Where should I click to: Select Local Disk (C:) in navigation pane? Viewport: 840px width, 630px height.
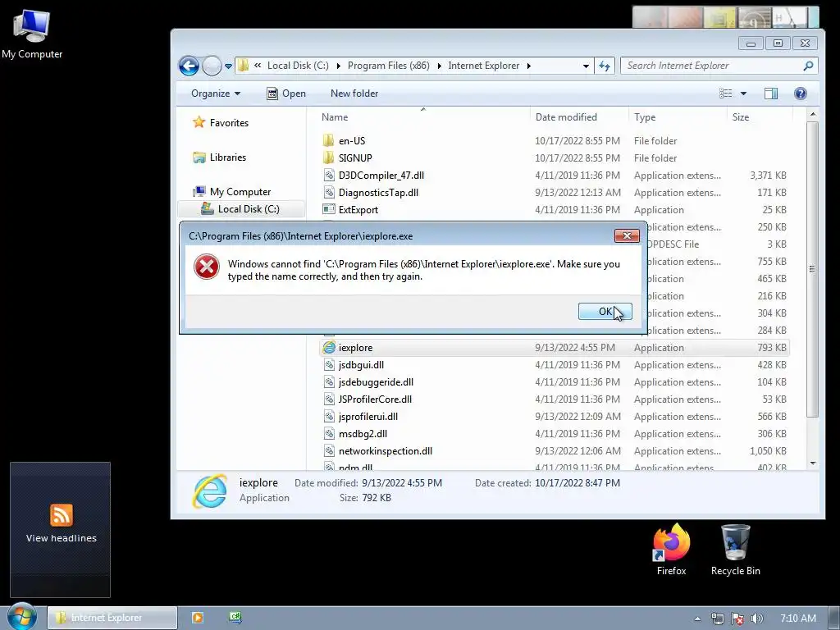(240, 209)
